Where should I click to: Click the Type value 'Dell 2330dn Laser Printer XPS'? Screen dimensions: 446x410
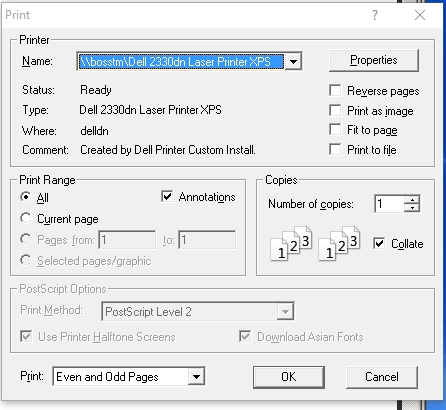[150, 110]
